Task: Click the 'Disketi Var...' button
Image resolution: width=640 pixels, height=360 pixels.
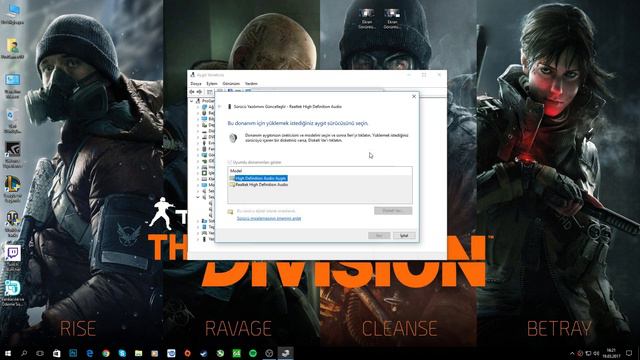Action: (393, 211)
